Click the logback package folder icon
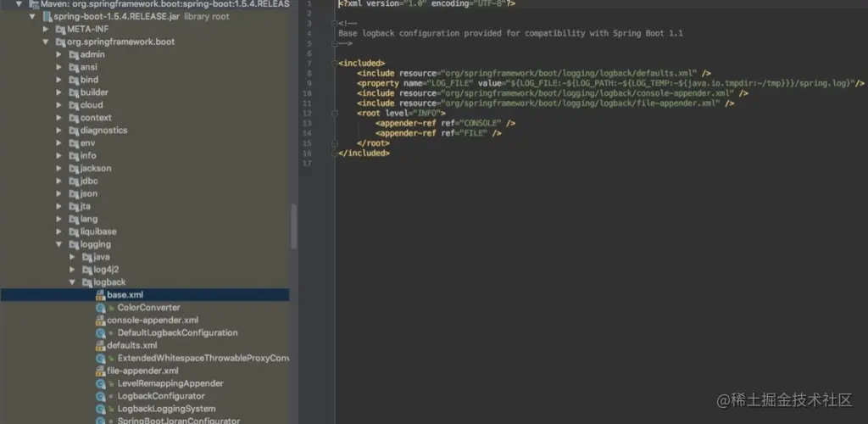The image size is (868, 424). (87, 282)
